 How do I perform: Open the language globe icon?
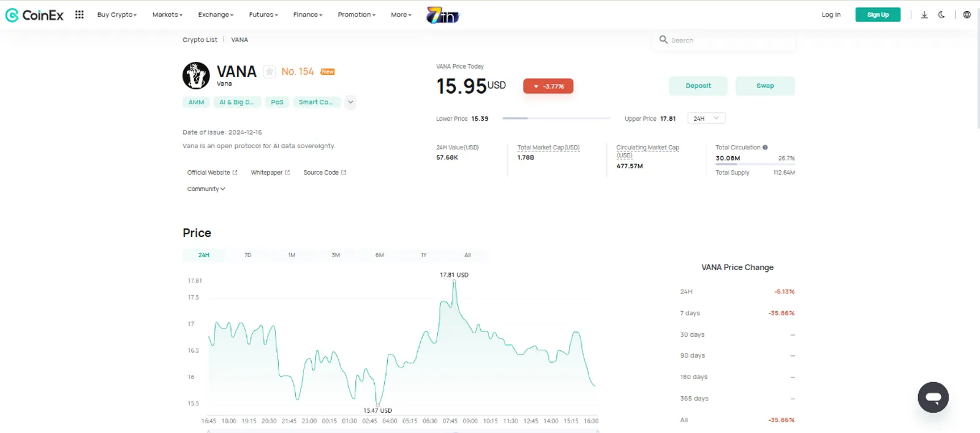(x=967, y=15)
